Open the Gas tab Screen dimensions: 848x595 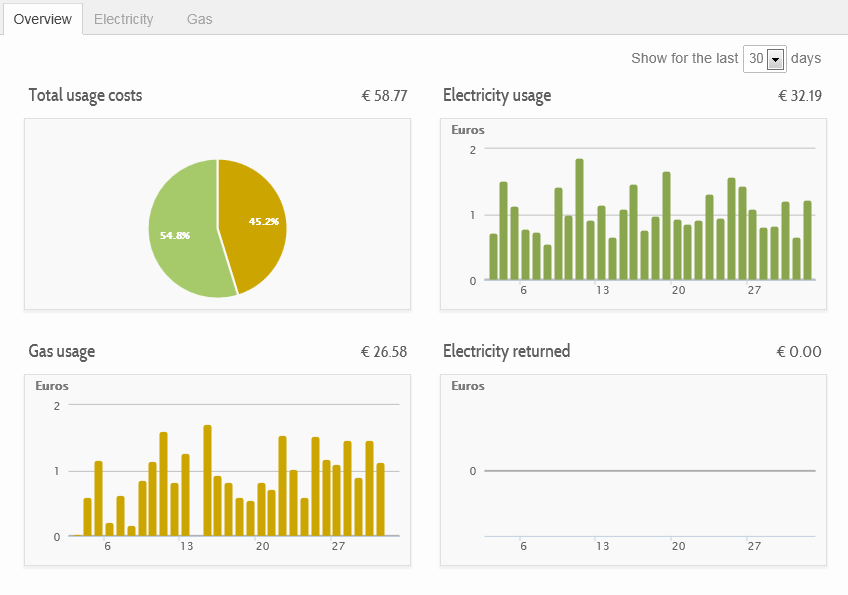pos(200,19)
